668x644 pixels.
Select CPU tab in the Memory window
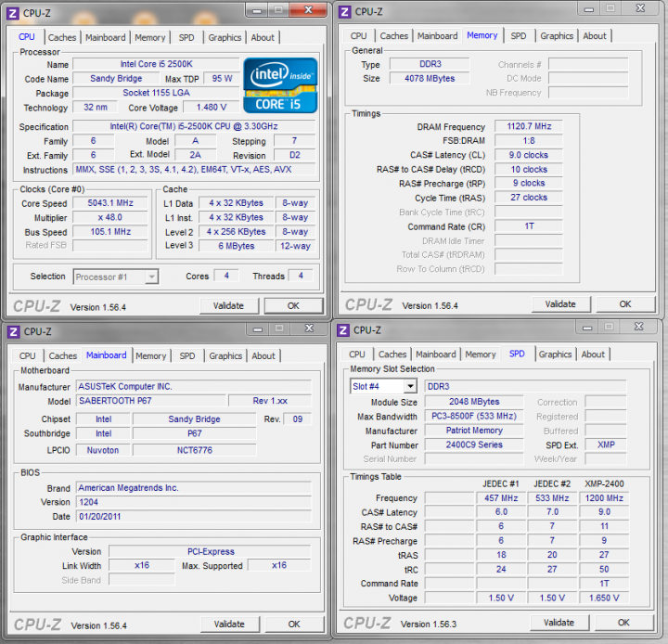pos(359,36)
